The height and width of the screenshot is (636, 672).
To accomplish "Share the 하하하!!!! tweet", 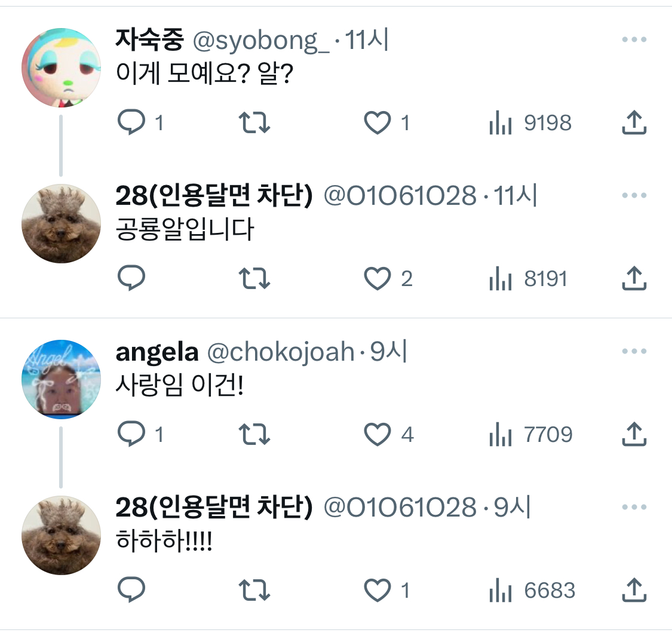I will point(634,590).
